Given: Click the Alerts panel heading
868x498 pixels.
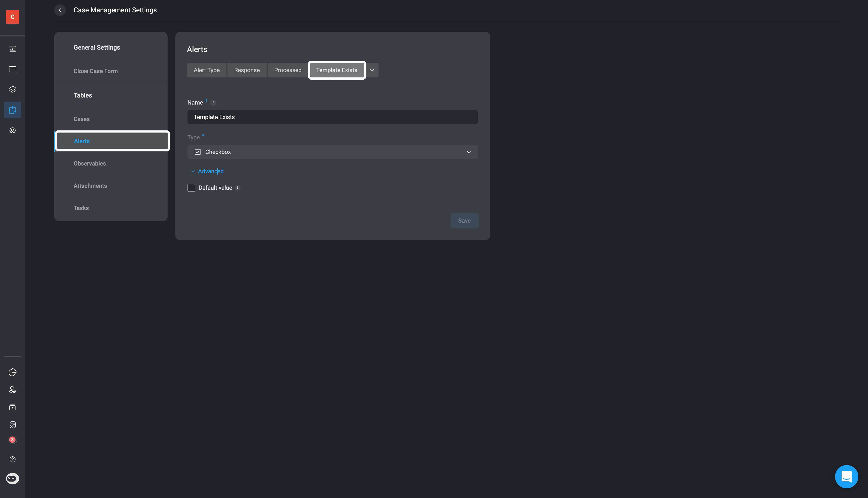Looking at the screenshot, I should (197, 49).
